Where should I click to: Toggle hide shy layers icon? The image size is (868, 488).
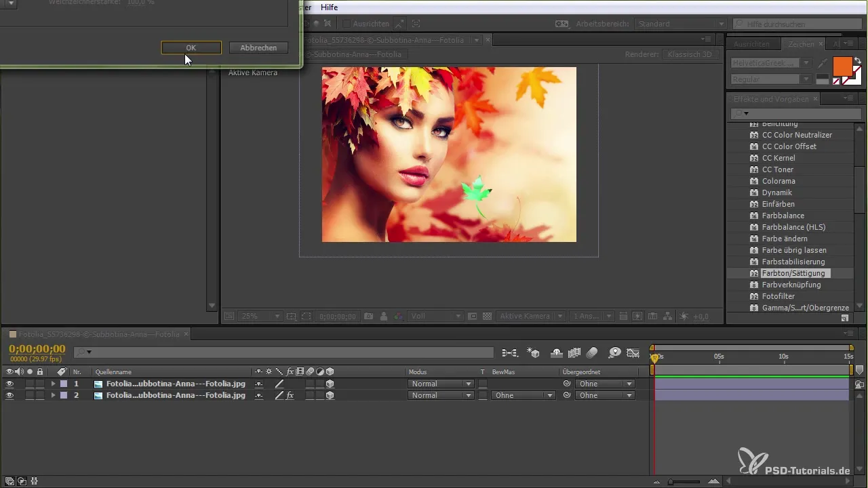coord(557,352)
